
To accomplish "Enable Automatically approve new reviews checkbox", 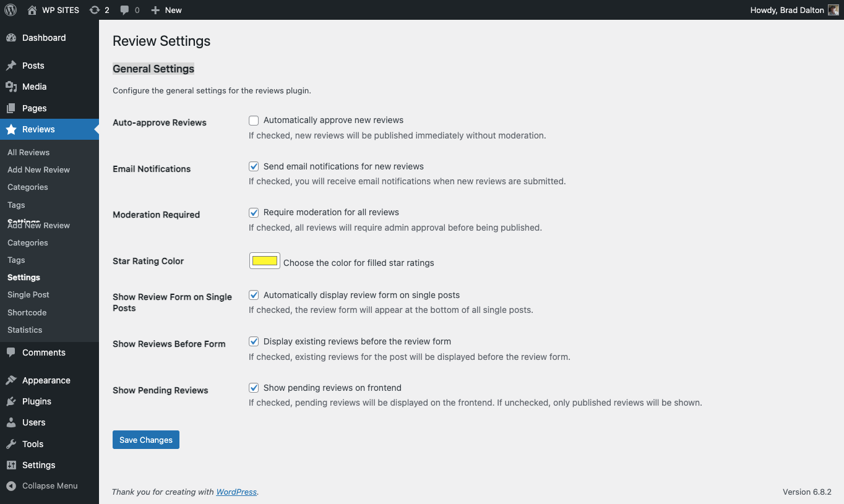I will (254, 121).
